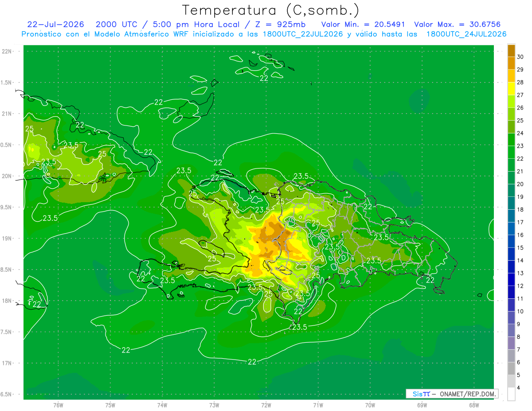Click the 72W longitude axis label
Image resolution: width=532 pixels, height=411 pixels.
click(266, 405)
